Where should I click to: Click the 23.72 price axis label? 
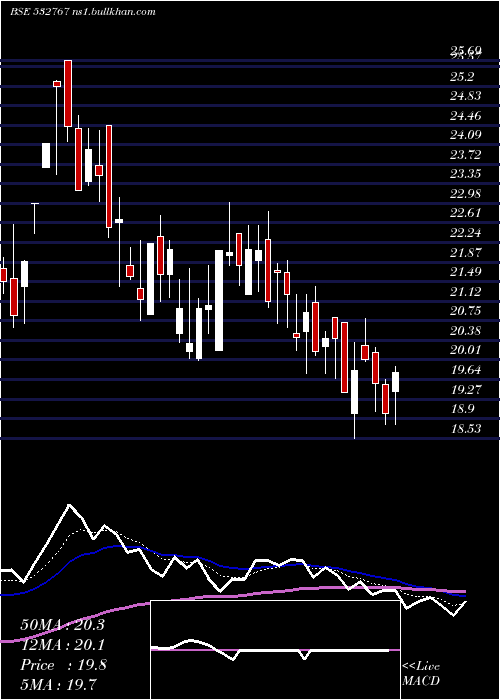[x=466, y=155]
